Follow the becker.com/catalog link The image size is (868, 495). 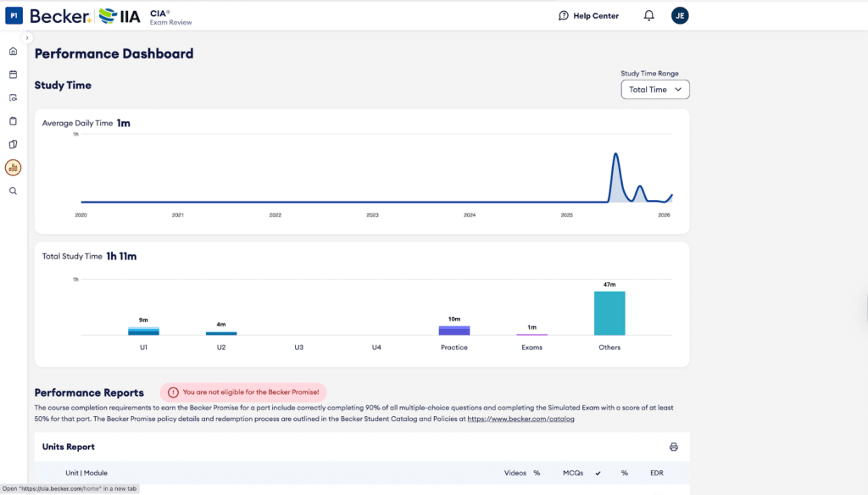coord(520,419)
